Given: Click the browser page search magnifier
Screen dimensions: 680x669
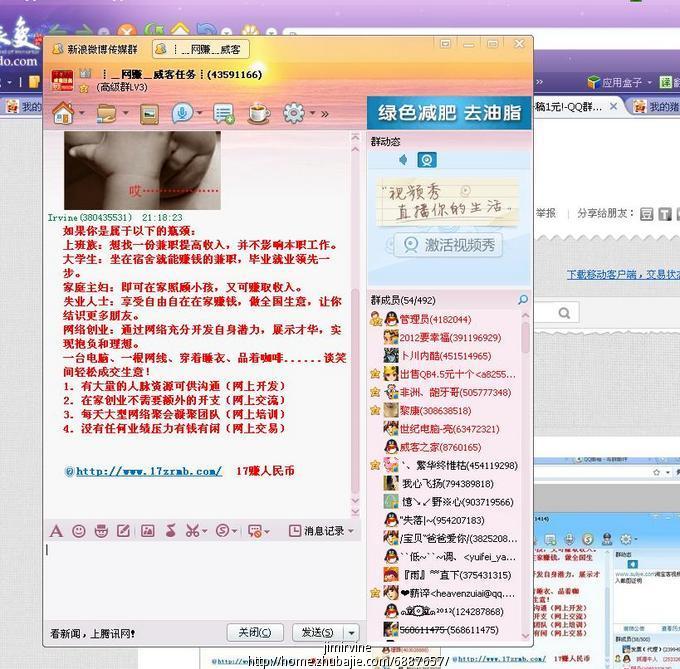Looking at the screenshot, I should (564, 313).
